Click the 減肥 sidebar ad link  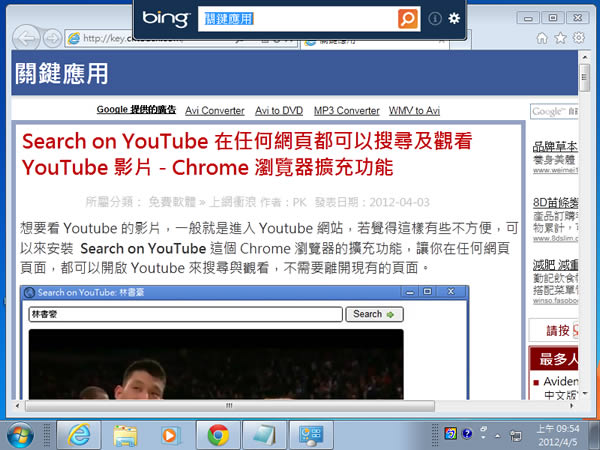(555, 264)
